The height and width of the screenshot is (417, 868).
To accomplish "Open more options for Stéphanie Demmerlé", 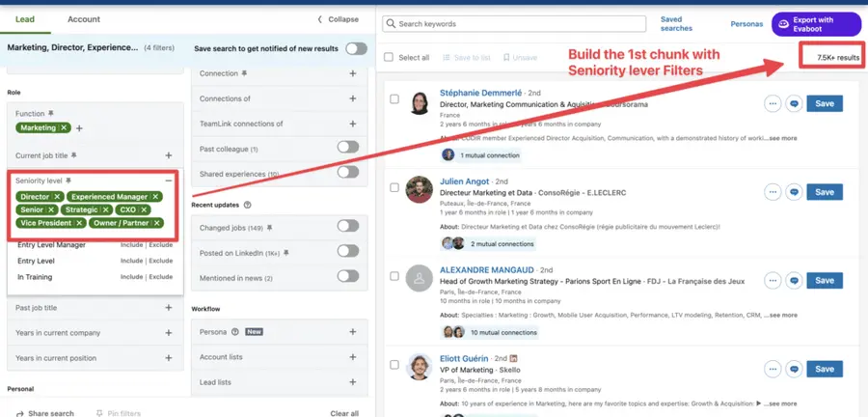I will click(x=773, y=103).
